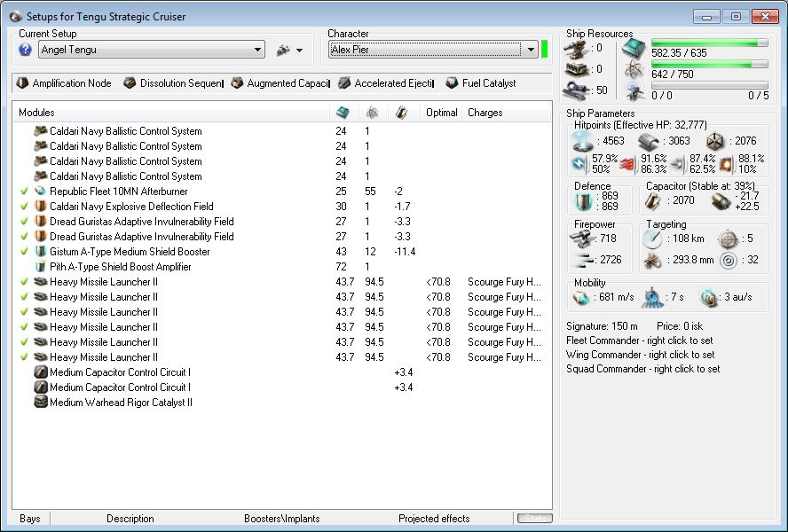The image size is (788, 532).
Task: Click the hull hitpoints icon showing 2076
Action: (715, 142)
